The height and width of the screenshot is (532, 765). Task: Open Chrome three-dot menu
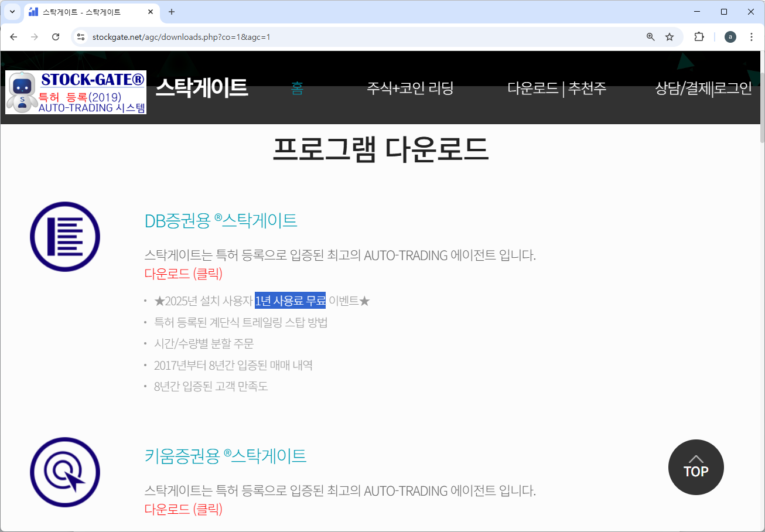point(752,37)
